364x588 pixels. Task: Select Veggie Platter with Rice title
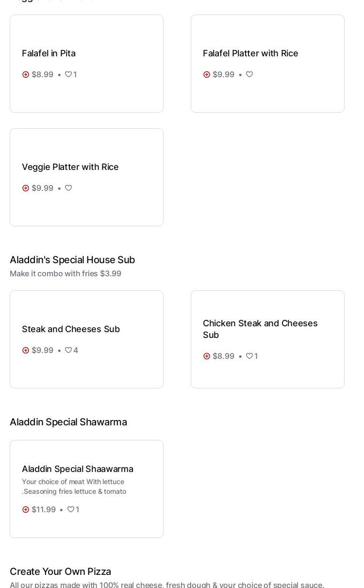click(x=70, y=167)
